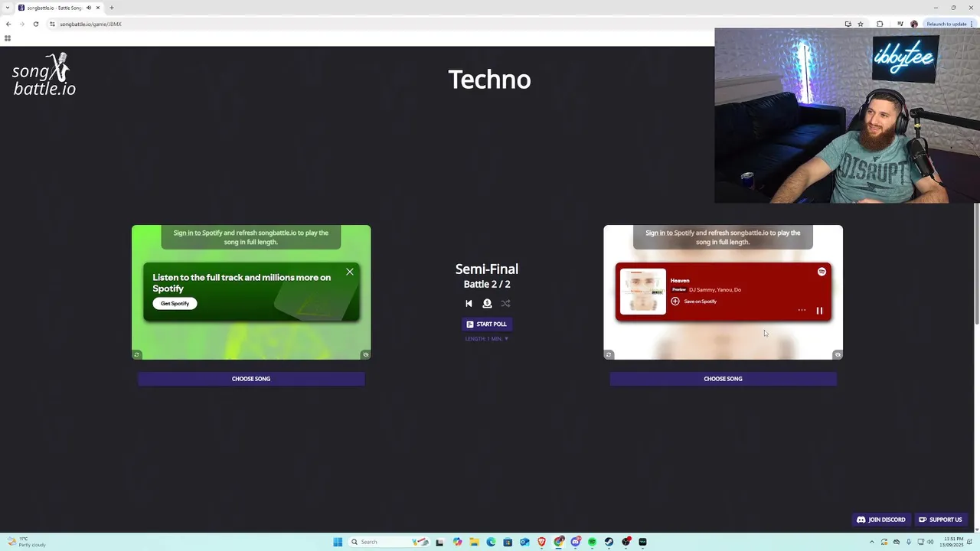Open the media controls icon in toolbar
Image resolution: width=980 pixels, height=551 pixels.
[x=900, y=24]
